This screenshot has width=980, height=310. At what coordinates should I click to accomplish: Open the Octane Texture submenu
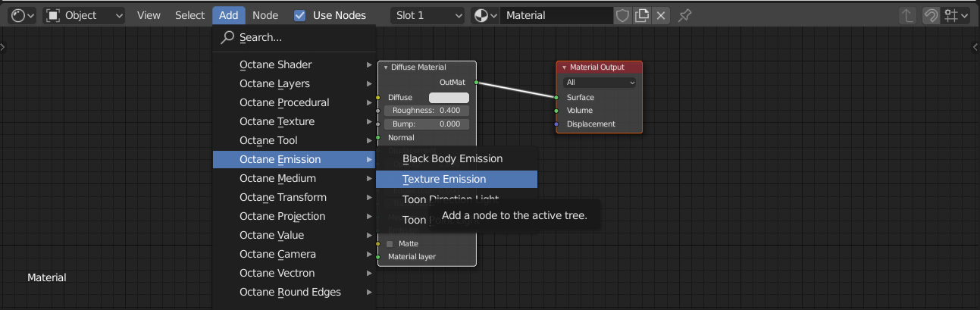[294, 121]
